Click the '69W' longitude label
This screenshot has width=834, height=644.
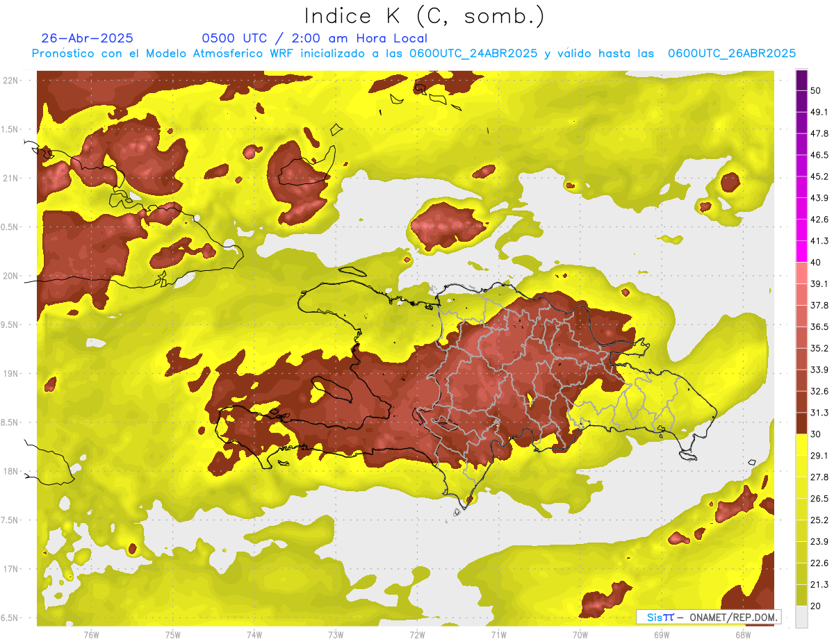pos(662,635)
